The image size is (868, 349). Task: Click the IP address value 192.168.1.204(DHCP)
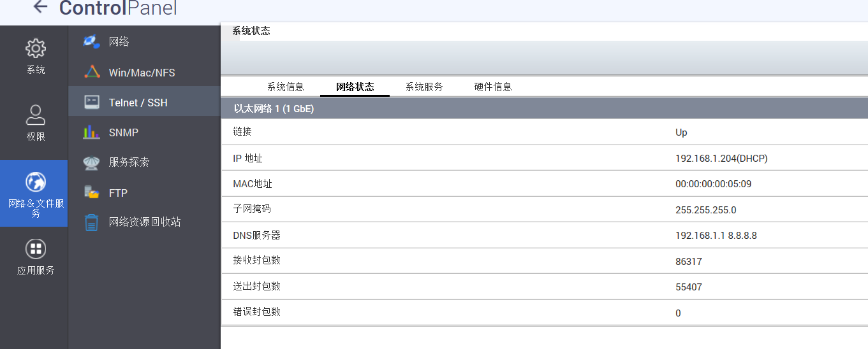coord(721,159)
